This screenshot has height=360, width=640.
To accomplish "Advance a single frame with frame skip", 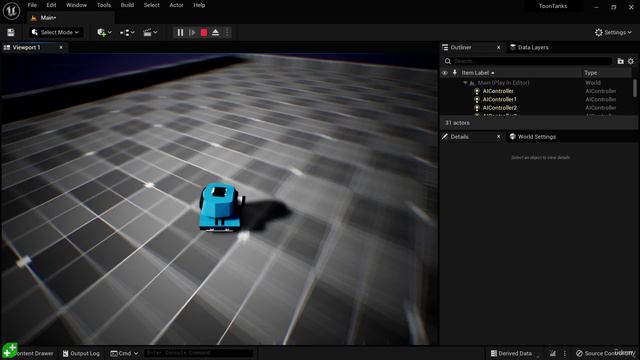I will pyautogui.click(x=192, y=32).
